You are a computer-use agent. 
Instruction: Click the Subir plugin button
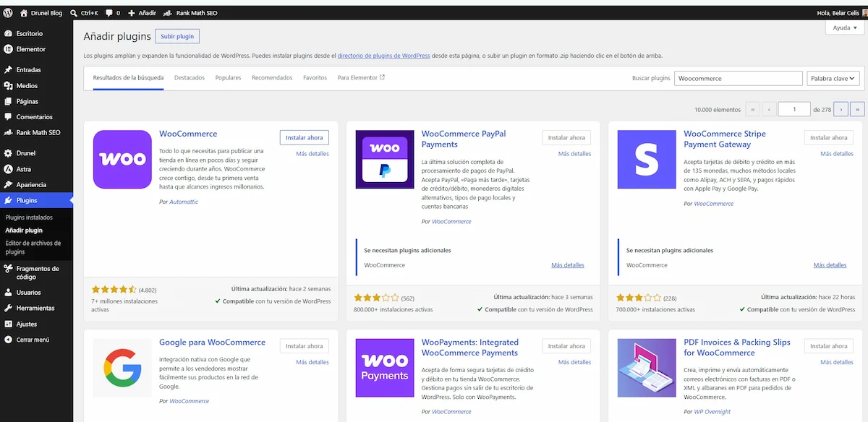(x=177, y=36)
